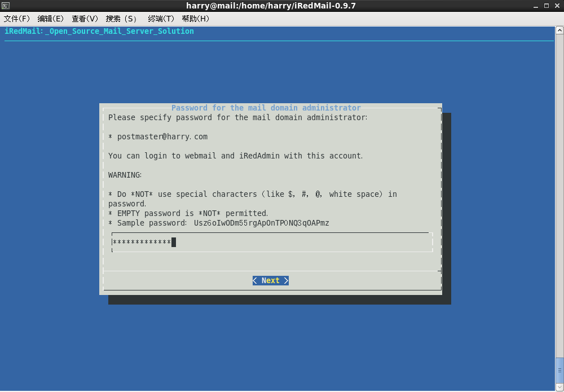The height and width of the screenshot is (392, 564).
Task: Focus the password input field
Action: (x=272, y=243)
